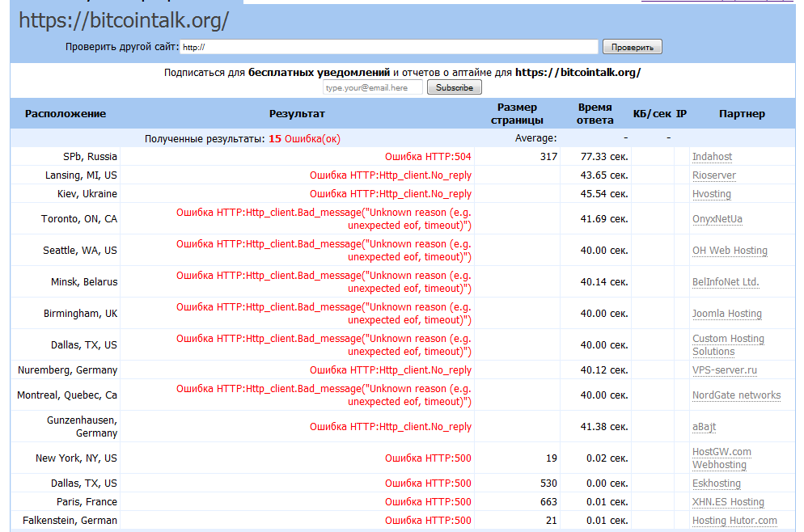Open the Custom Hosting Solutions link

pos(728,345)
